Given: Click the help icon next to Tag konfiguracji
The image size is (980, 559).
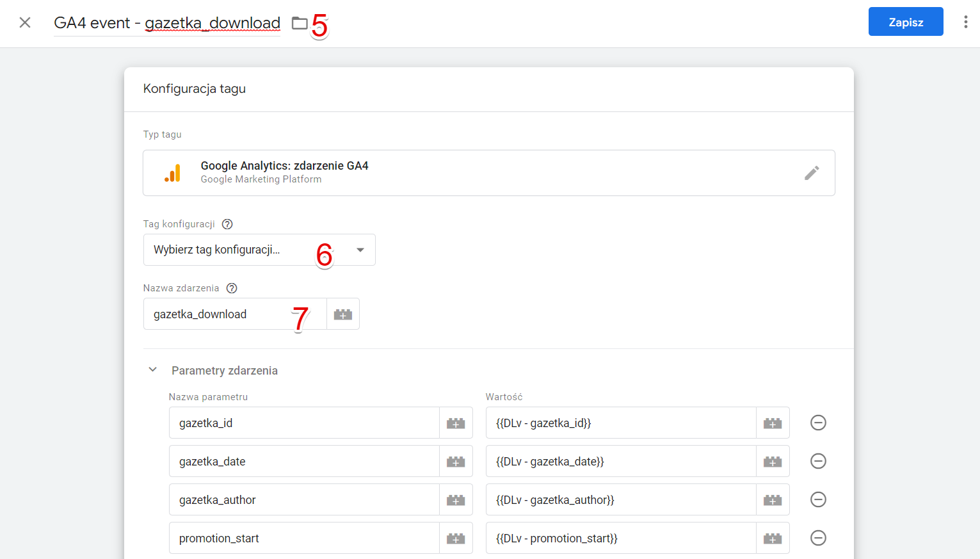Looking at the screenshot, I should coord(227,224).
